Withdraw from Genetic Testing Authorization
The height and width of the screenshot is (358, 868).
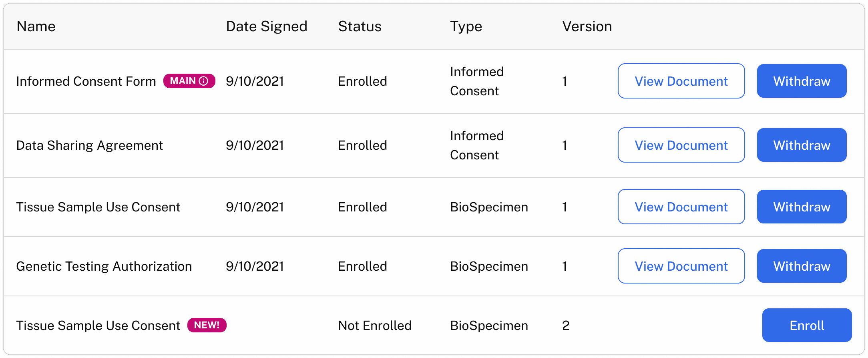[801, 266]
